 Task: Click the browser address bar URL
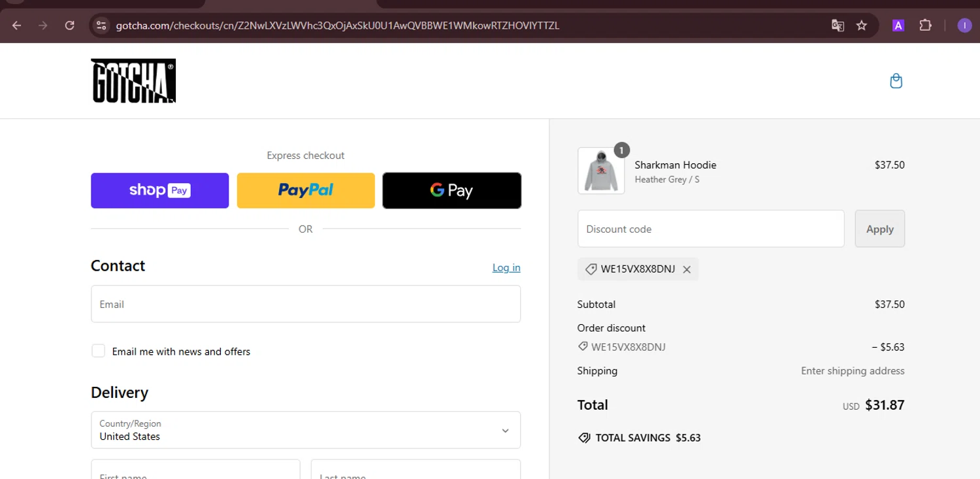337,25
